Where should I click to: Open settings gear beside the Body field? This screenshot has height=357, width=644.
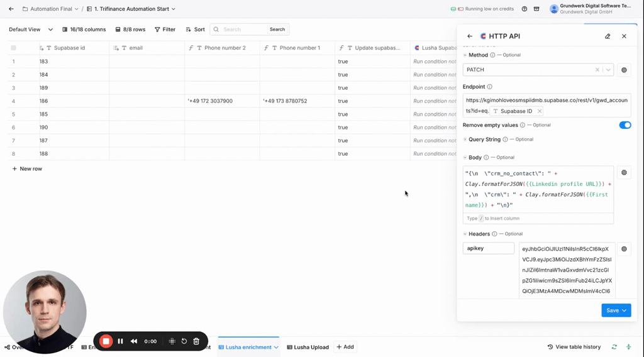624,172
